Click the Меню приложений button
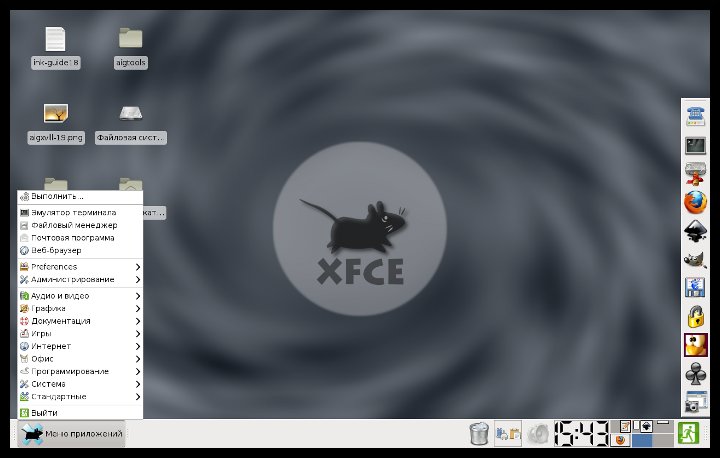 tap(71, 434)
